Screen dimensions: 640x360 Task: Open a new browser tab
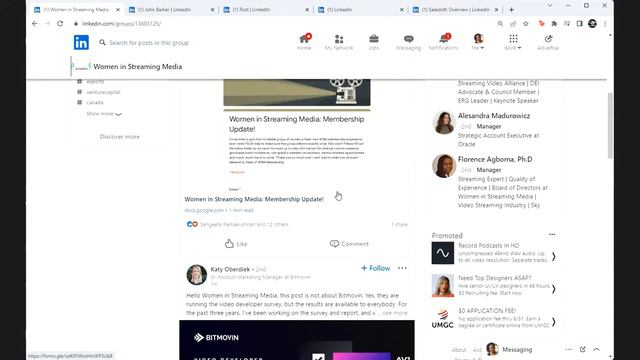click(511, 9)
